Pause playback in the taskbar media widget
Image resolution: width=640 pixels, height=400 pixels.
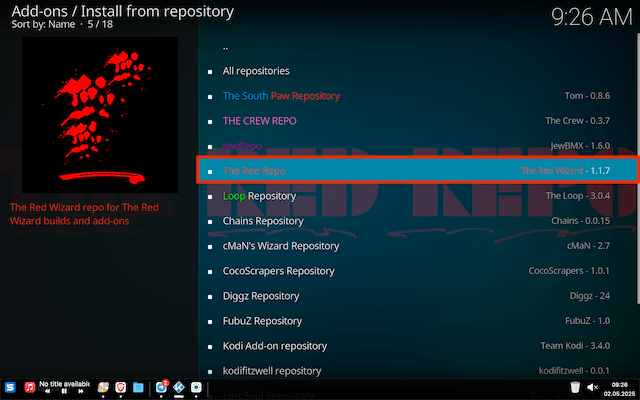(64, 391)
